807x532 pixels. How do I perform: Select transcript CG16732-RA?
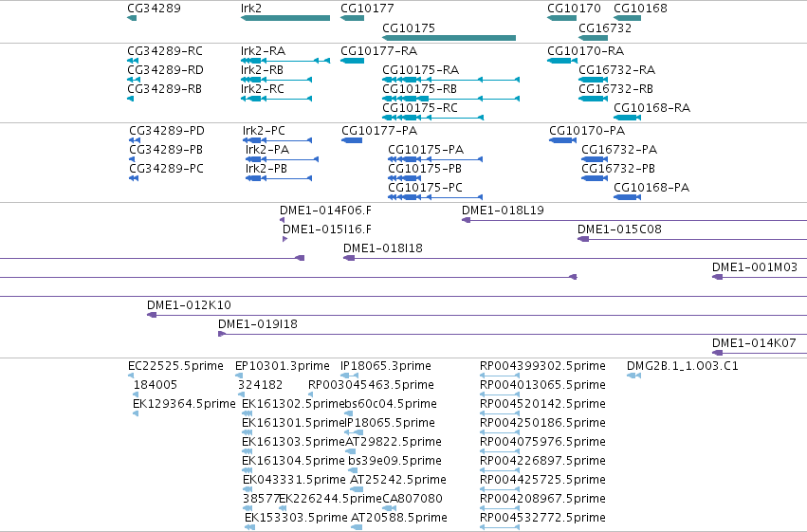(x=617, y=70)
